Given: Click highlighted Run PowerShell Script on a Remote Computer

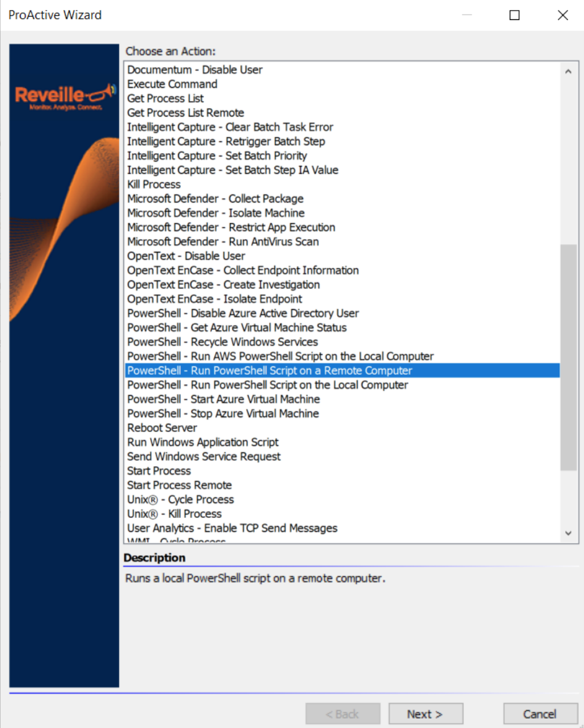Looking at the screenshot, I should pyautogui.click(x=342, y=370).
